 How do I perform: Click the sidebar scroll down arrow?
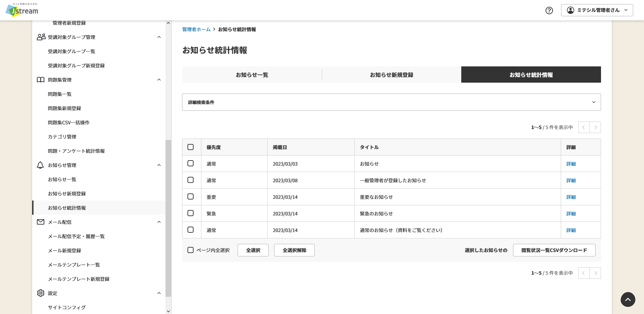[x=168, y=311]
